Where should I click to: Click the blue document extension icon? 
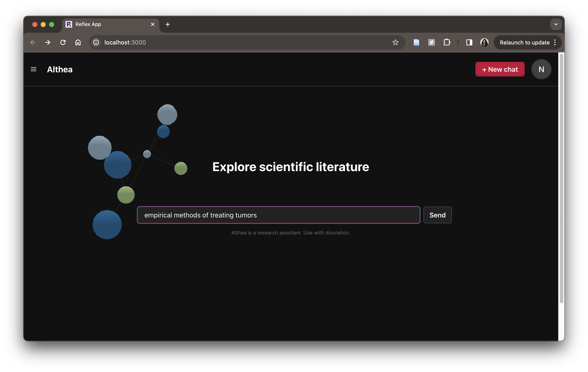416,43
